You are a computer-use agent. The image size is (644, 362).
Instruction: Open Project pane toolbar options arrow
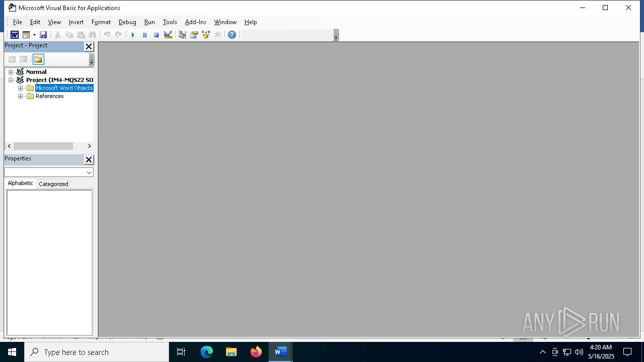(x=92, y=60)
